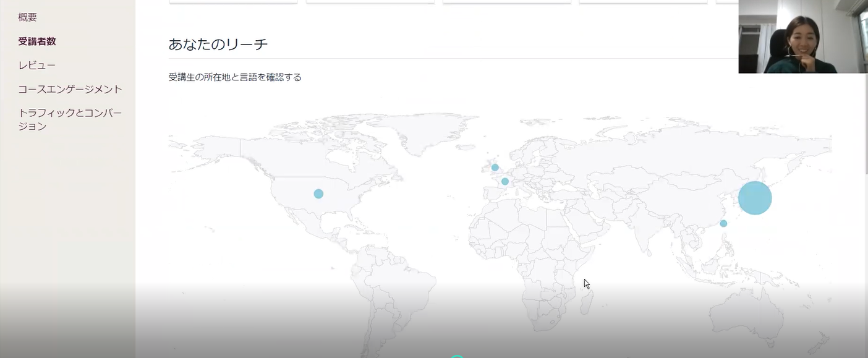Click the presenter webcam video thumbnail
The height and width of the screenshot is (358, 868).
[x=803, y=36]
